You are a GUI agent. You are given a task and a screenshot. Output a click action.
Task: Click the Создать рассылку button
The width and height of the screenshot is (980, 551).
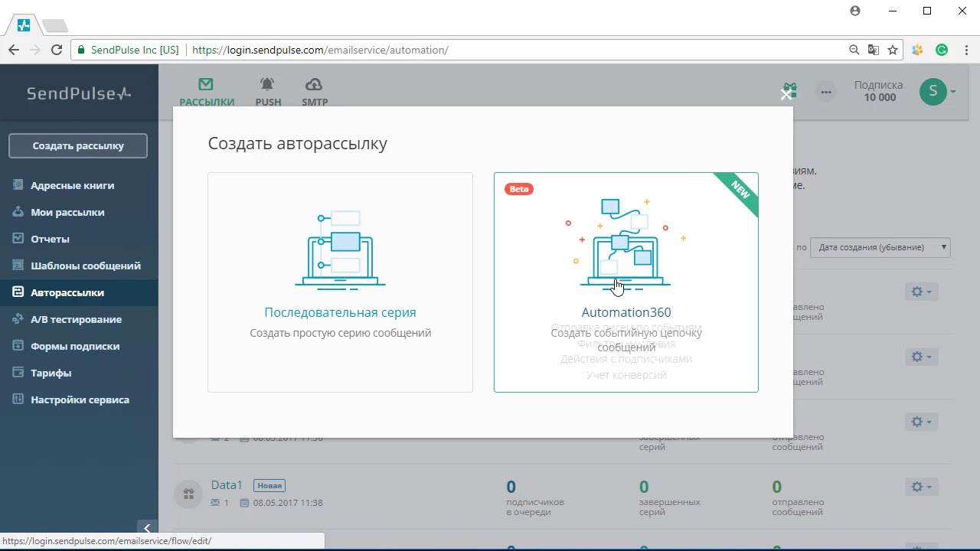[78, 145]
